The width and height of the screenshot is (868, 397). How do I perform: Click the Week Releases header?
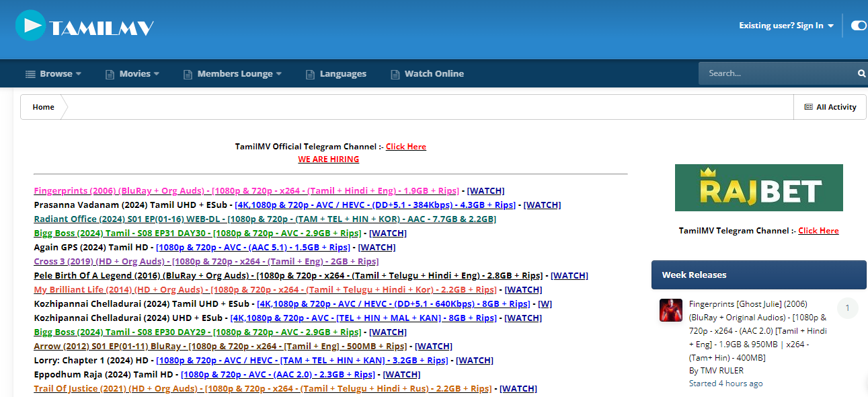759,275
